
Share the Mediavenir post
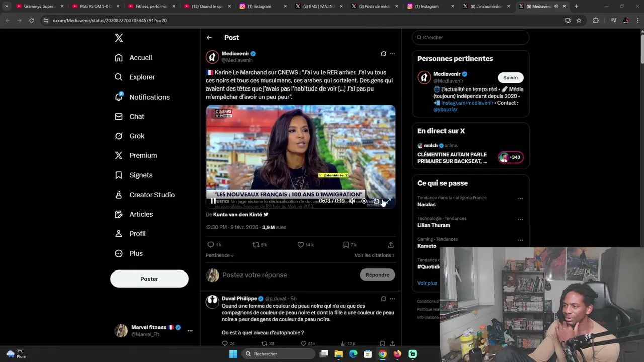tap(391, 245)
